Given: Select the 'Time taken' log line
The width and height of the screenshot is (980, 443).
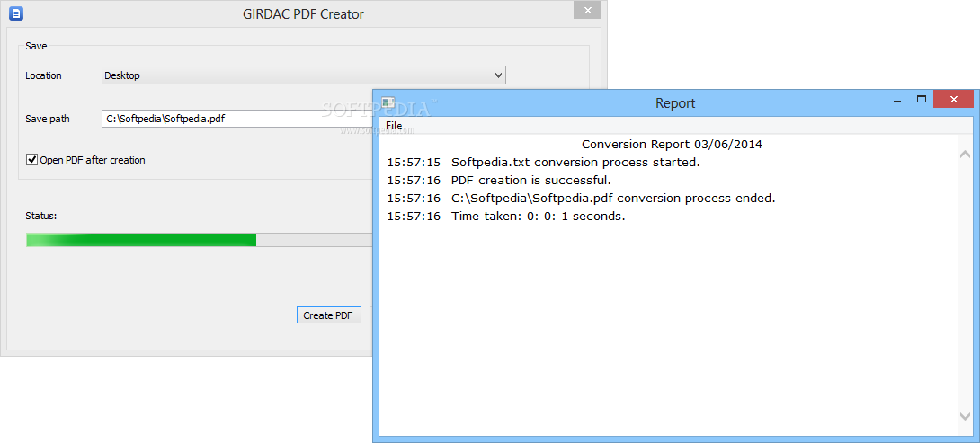Looking at the screenshot, I should click(x=506, y=217).
